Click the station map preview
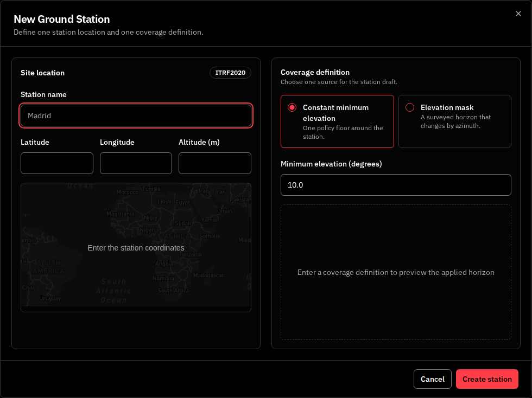Viewport: 532px width, 398px height. 136,247
